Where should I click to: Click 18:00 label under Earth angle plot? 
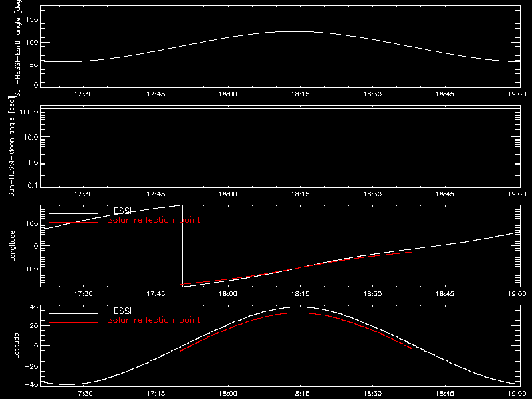point(228,94)
